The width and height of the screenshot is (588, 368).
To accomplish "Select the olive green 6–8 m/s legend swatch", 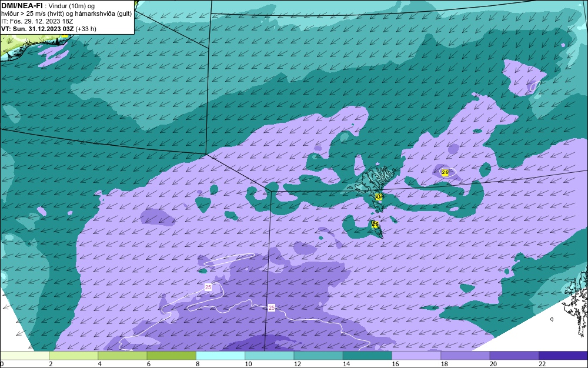I will coord(171,356).
